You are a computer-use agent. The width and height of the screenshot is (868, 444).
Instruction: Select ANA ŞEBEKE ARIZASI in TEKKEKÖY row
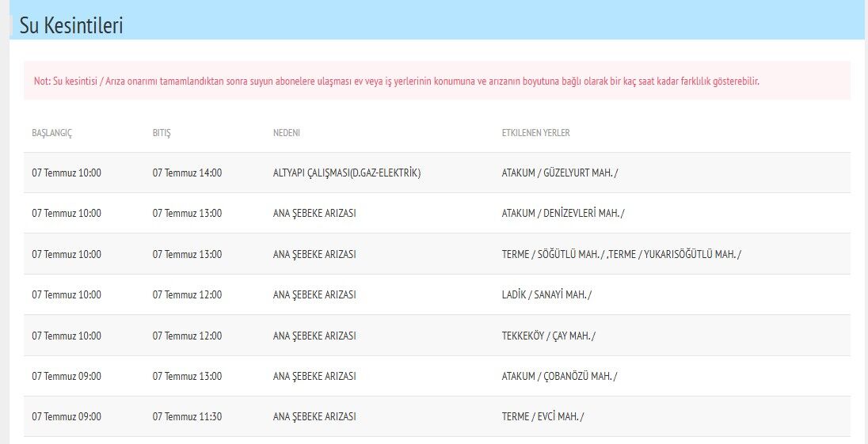tap(314, 336)
